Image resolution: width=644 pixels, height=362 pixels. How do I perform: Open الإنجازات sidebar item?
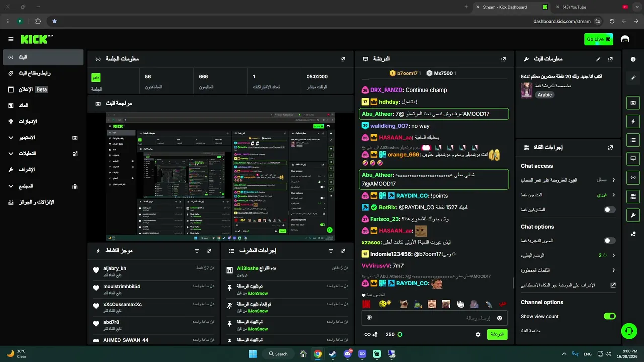[x=42, y=122]
